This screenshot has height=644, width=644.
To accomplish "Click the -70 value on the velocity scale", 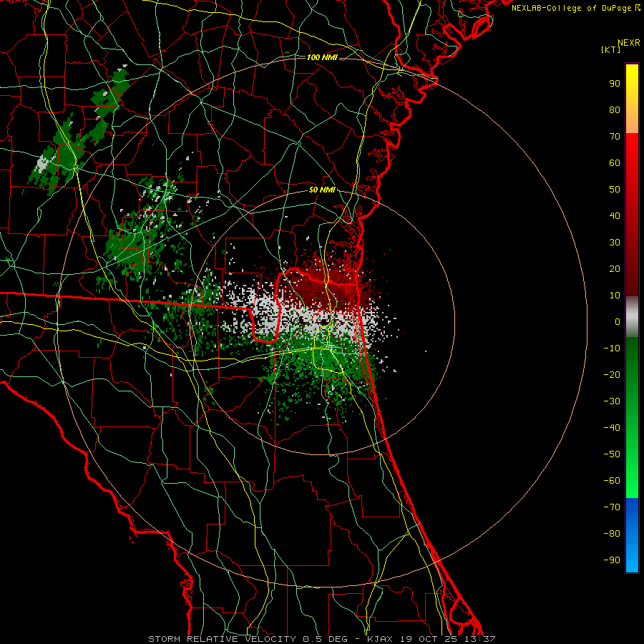I will (x=612, y=507).
